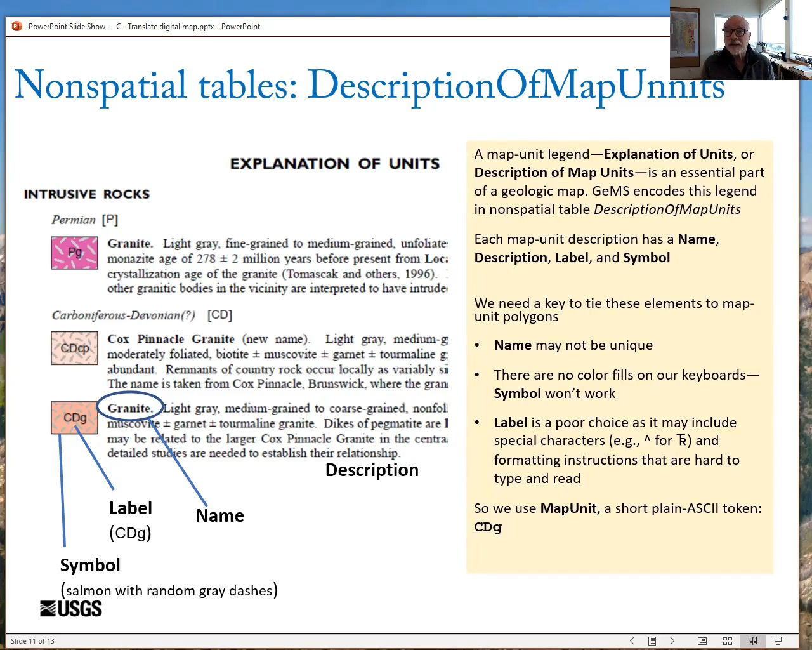Screen dimensions: 812x650
Task: Click the 'Name' annotation label
Action: click(x=219, y=516)
